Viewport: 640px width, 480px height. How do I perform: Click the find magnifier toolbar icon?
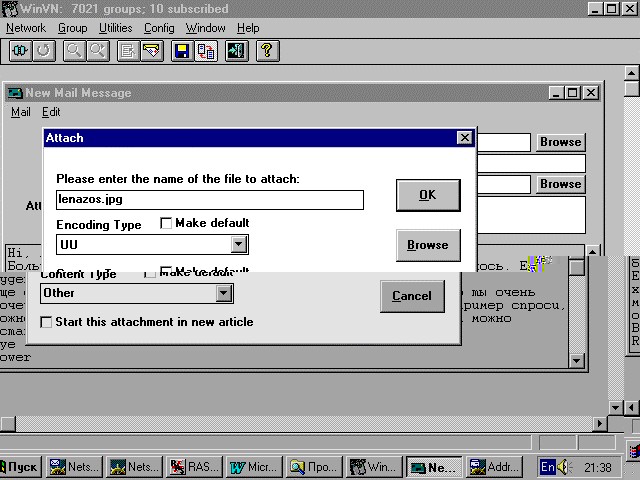(x=73, y=50)
